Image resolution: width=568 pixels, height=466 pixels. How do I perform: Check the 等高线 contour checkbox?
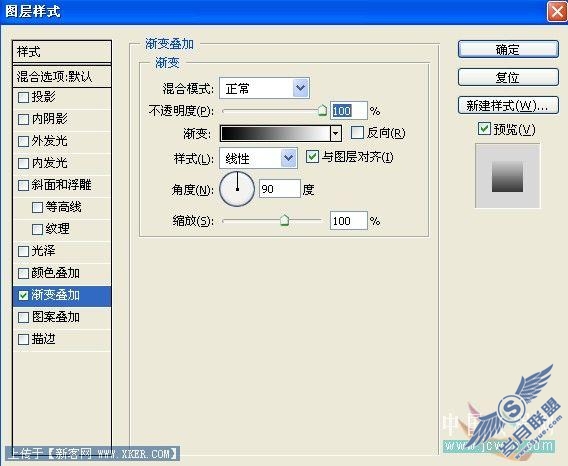pyautogui.click(x=37, y=207)
